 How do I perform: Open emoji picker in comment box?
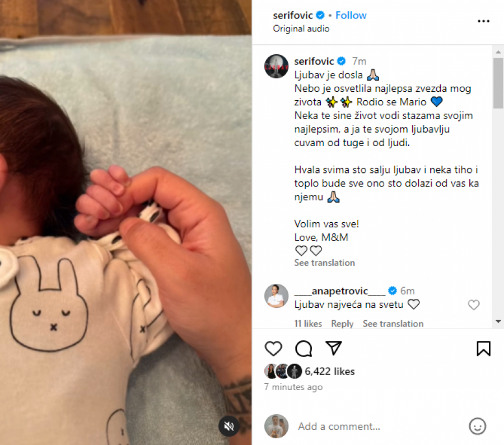pos(477,427)
